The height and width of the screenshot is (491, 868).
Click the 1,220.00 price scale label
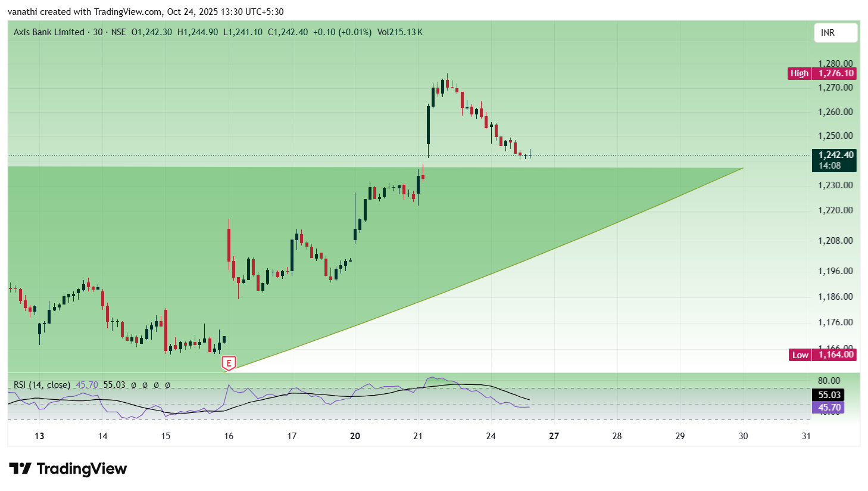coord(835,210)
